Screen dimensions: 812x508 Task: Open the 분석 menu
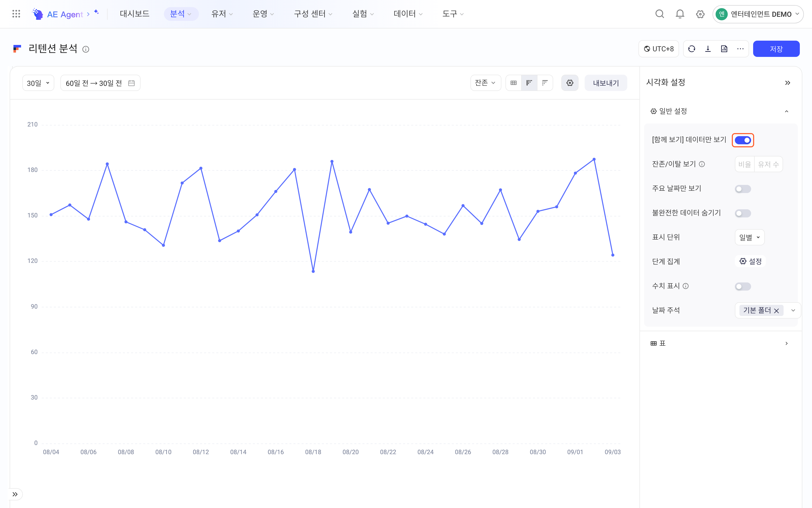(181, 14)
